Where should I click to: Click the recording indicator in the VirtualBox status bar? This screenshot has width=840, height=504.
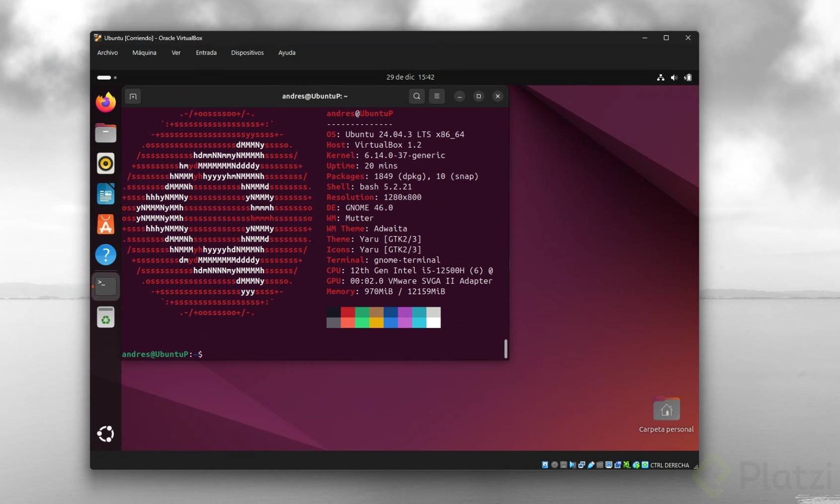coord(617,465)
